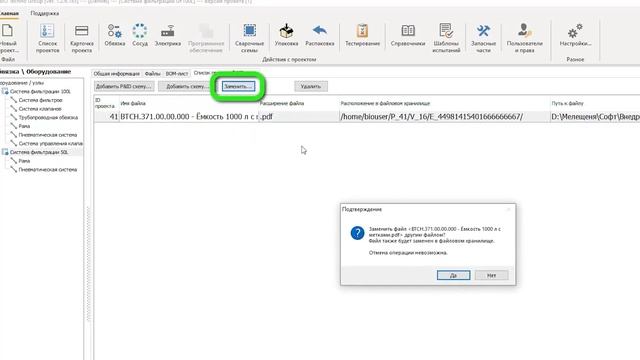The image size is (640, 360).
Task: Switch to the Главная ribbon tab
Action: point(9,13)
